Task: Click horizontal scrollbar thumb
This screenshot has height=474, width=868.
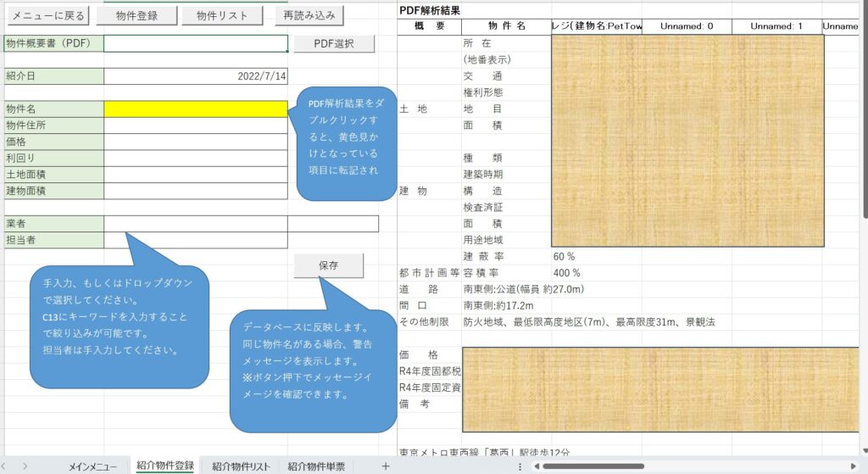Action: click(x=593, y=466)
